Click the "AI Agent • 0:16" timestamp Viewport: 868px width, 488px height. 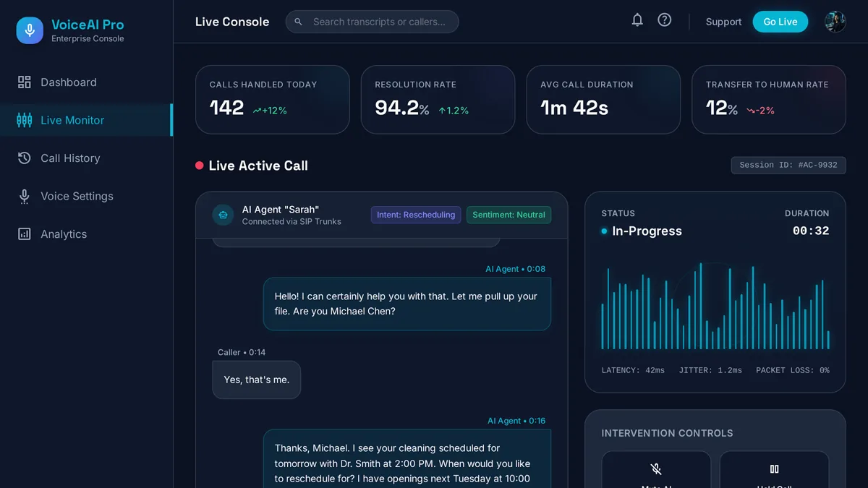[516, 421]
